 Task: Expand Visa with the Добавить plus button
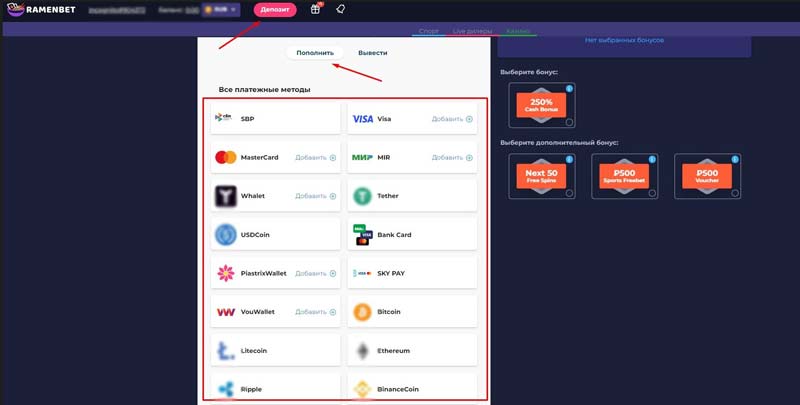469,119
